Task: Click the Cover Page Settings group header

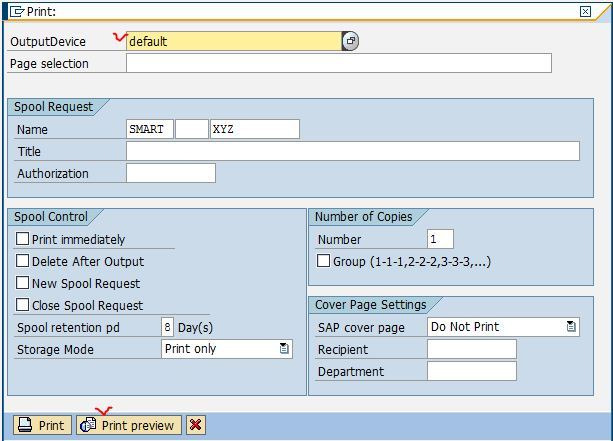Action: tap(371, 305)
